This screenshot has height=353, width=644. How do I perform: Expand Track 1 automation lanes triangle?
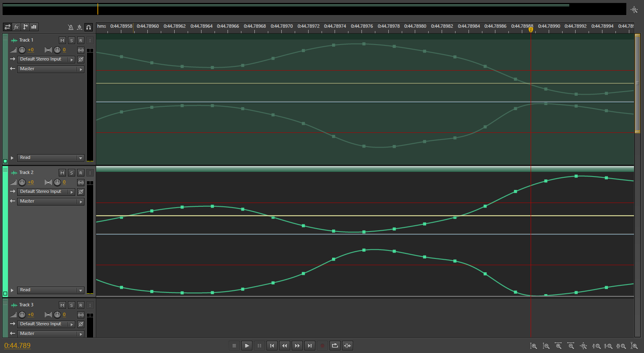pos(12,158)
